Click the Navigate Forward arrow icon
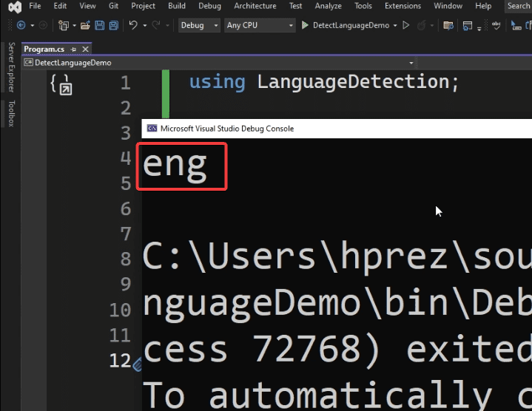This screenshot has height=411, width=532. 43,25
